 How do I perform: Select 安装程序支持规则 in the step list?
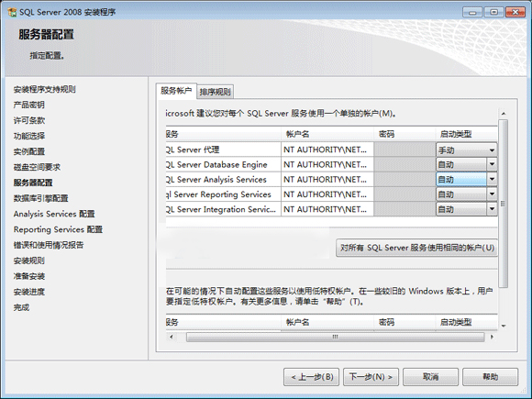(44, 90)
